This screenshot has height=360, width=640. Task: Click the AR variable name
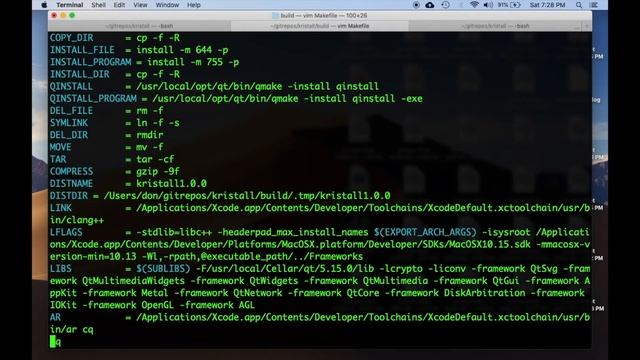point(55,318)
